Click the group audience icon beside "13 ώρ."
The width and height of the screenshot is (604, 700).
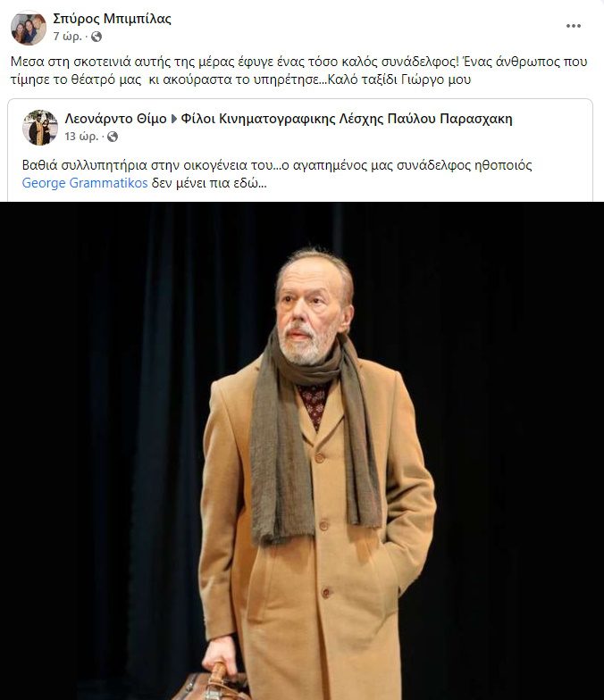coord(113,137)
